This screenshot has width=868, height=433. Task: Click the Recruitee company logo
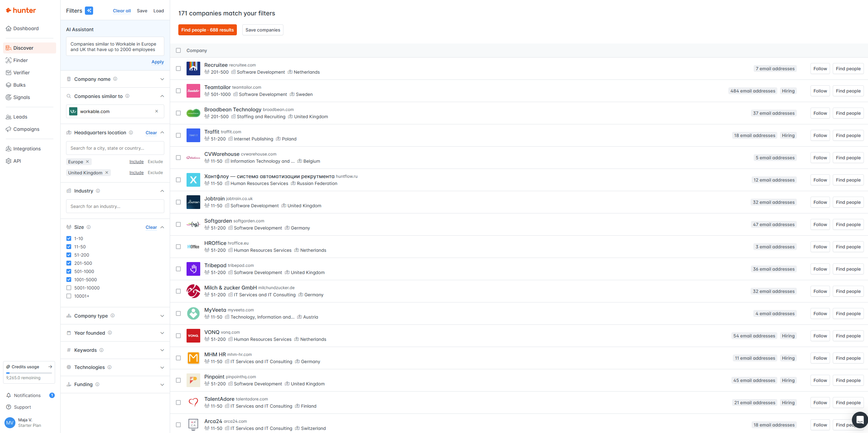(x=193, y=69)
